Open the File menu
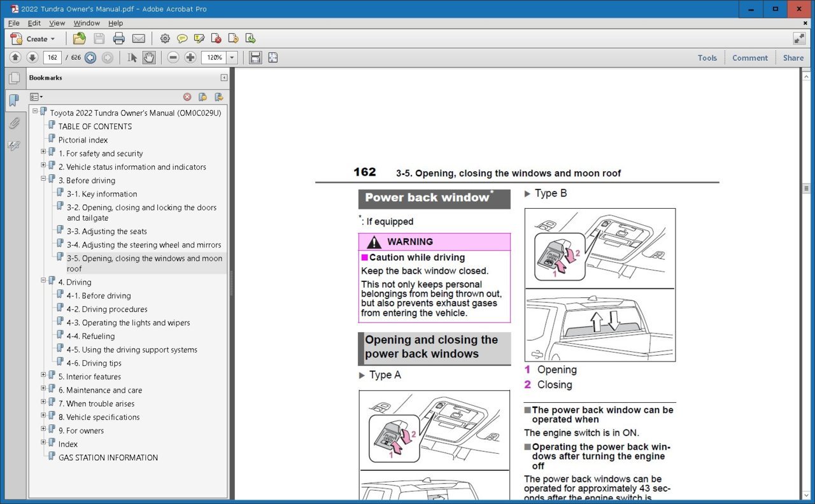The height and width of the screenshot is (504, 815). (13, 23)
